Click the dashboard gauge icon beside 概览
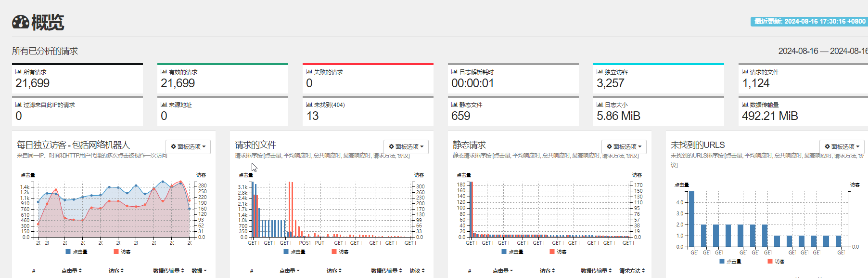Viewport: 868px width, 278px height. coord(21,22)
